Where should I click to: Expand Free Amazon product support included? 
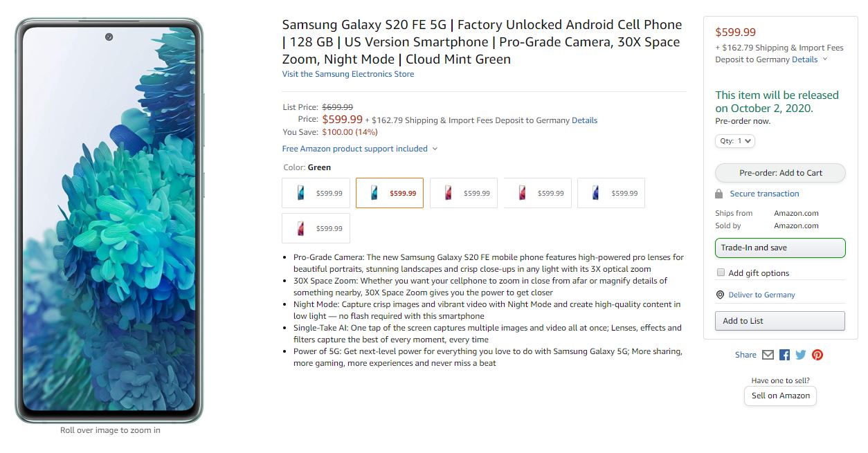click(x=360, y=149)
